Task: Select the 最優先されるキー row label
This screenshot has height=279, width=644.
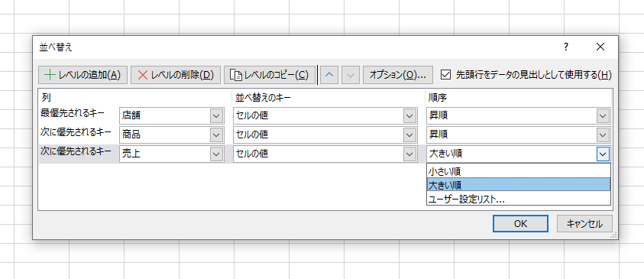Action: click(x=73, y=112)
